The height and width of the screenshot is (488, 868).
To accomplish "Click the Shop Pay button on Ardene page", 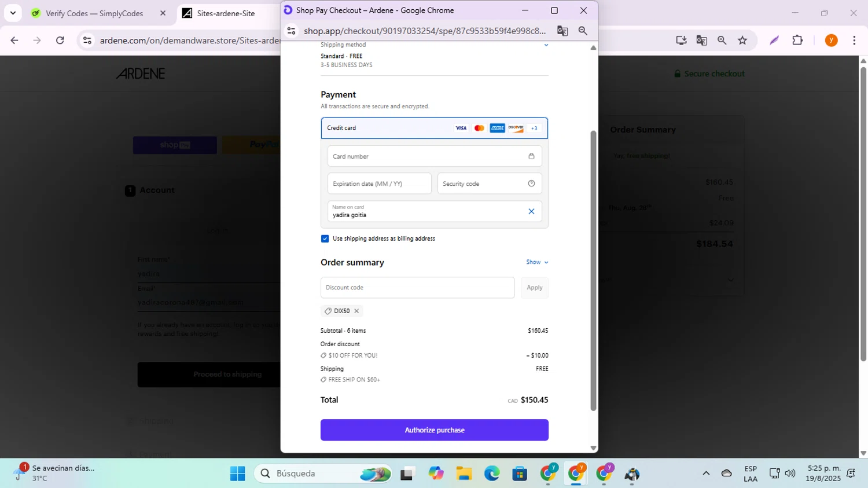I will (x=175, y=145).
